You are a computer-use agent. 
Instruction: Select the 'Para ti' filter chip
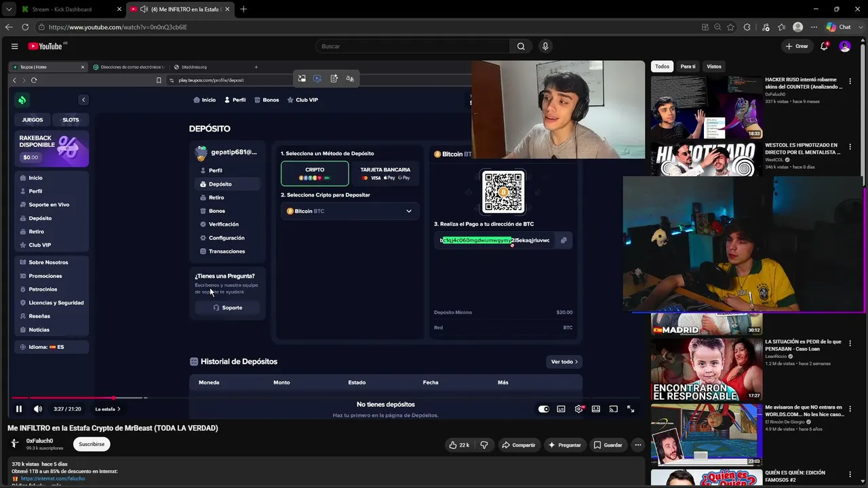coord(688,66)
